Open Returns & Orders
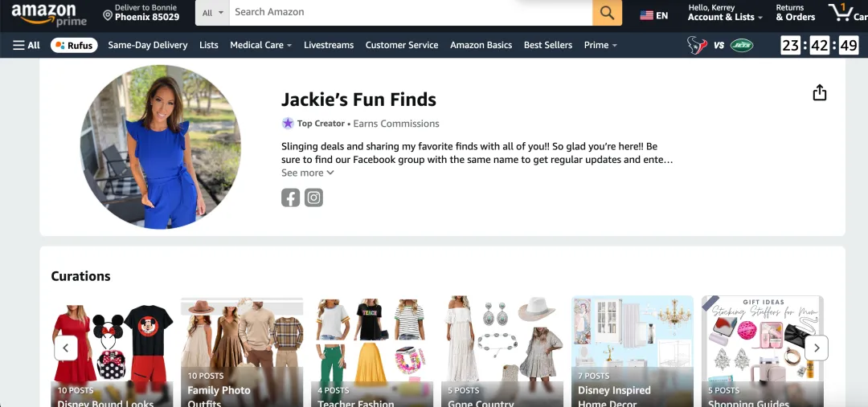The image size is (868, 407). click(x=795, y=13)
